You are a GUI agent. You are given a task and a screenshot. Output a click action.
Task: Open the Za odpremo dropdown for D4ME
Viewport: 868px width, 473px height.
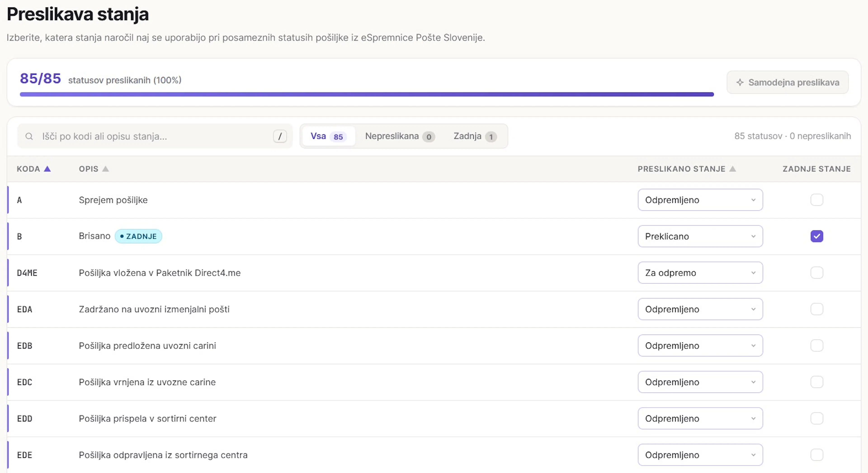[700, 272]
